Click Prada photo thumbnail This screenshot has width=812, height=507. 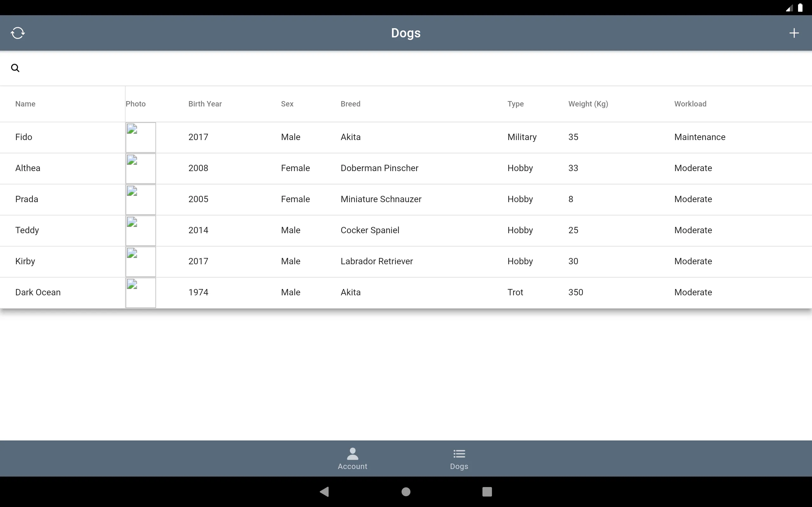140,199
